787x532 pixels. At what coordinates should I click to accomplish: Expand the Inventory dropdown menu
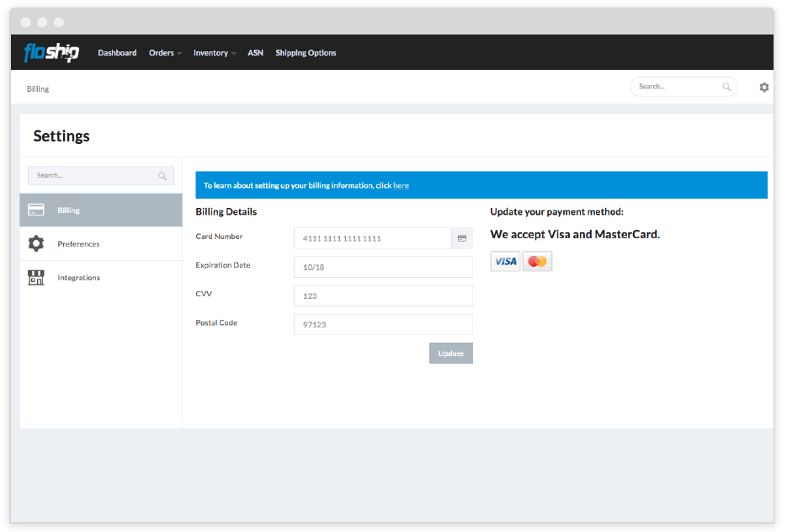pos(214,53)
